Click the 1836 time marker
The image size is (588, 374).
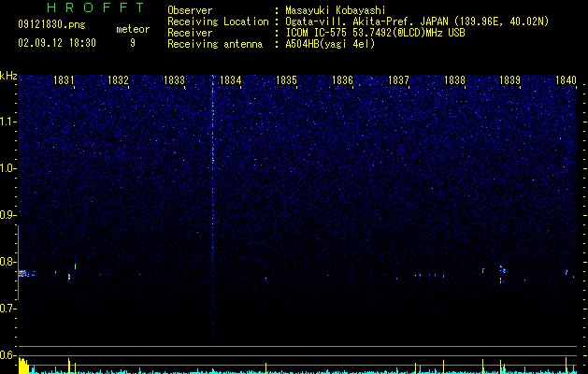point(342,80)
